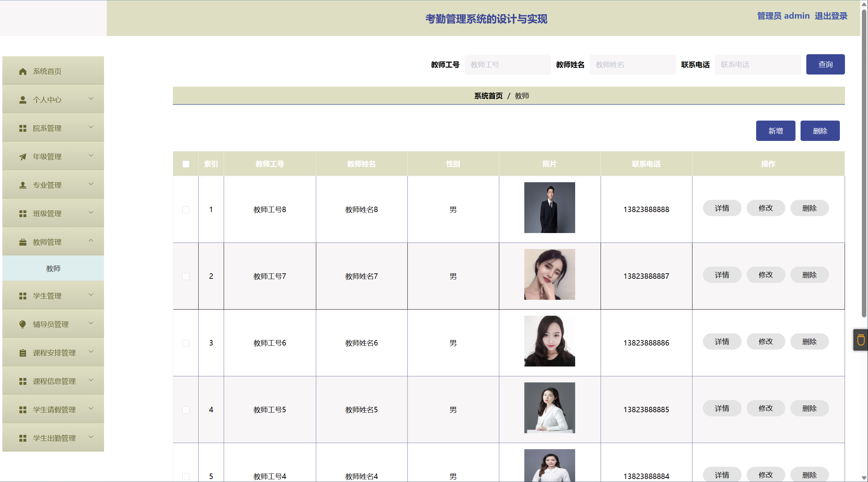Screen dimensions: 868x482
Task: Expand the 课程安排管理 chevron
Action: click(x=91, y=352)
